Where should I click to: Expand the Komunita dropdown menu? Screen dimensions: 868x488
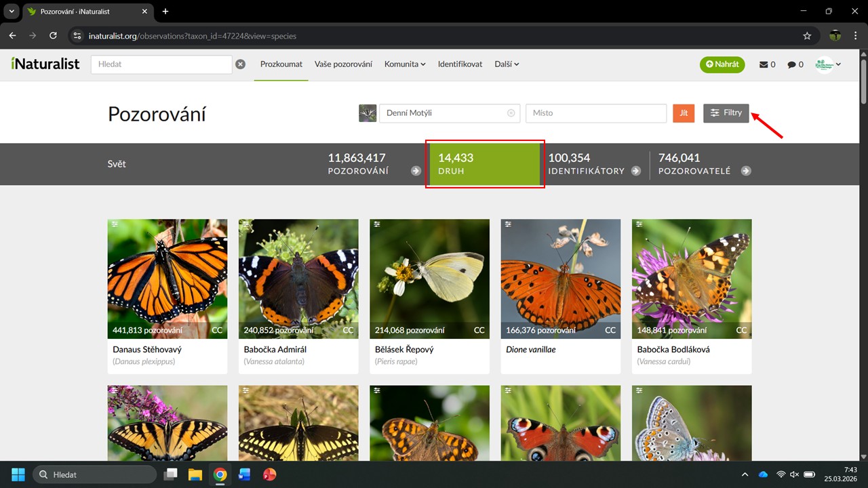[x=405, y=64]
